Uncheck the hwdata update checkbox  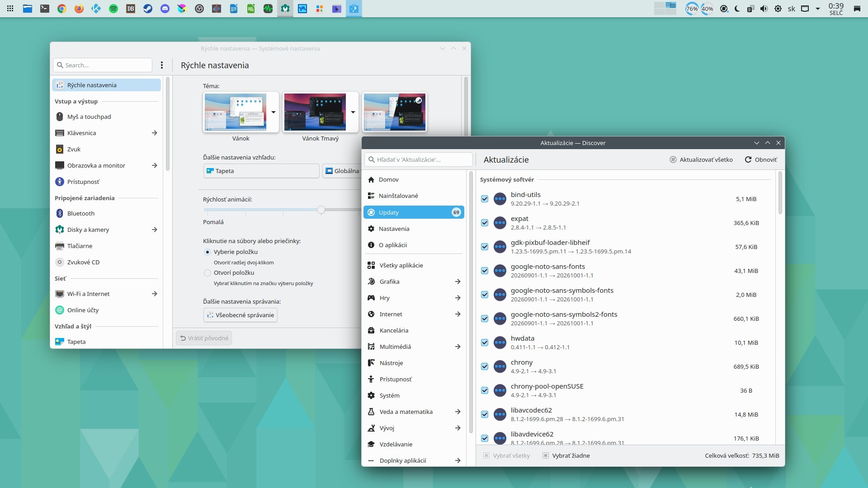[x=485, y=343]
